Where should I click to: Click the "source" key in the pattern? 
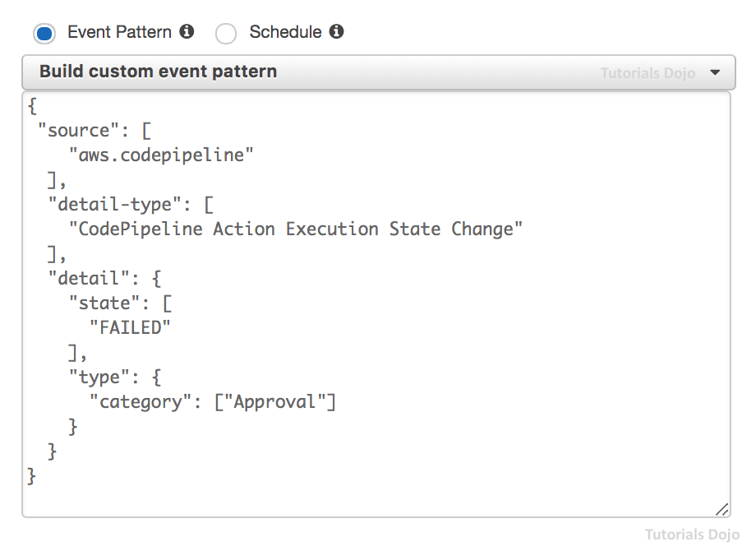click(x=79, y=130)
